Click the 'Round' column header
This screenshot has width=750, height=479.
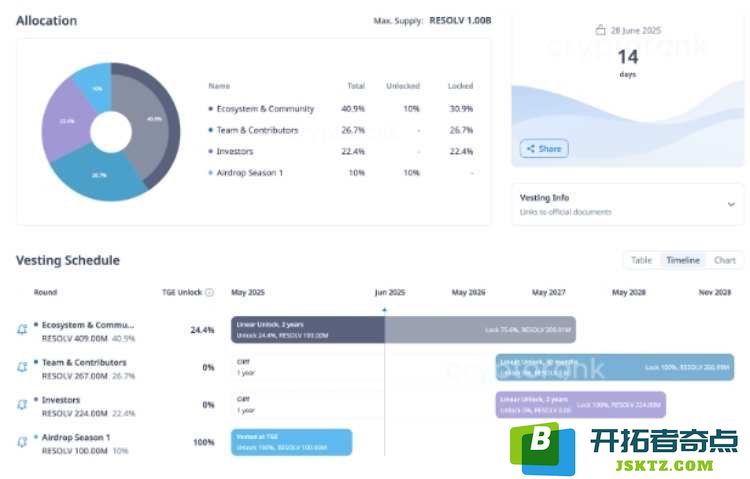coord(45,292)
